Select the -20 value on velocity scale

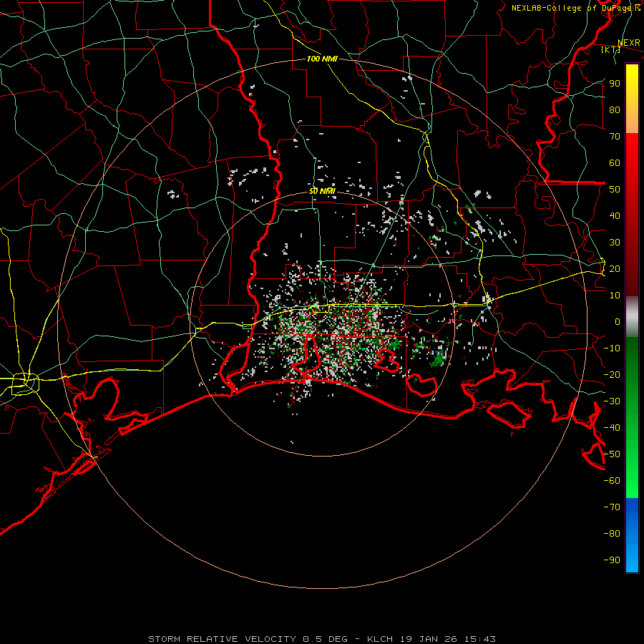tap(612, 375)
